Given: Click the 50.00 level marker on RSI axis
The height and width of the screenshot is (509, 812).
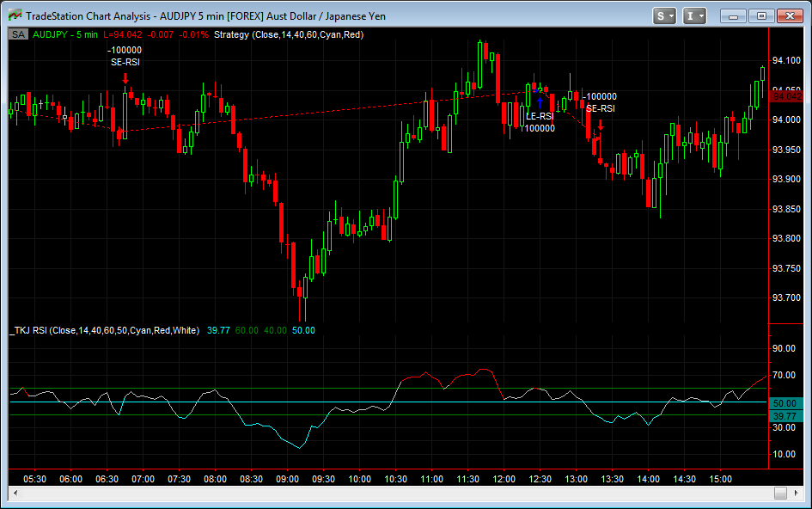Looking at the screenshot, I should tap(785, 402).
